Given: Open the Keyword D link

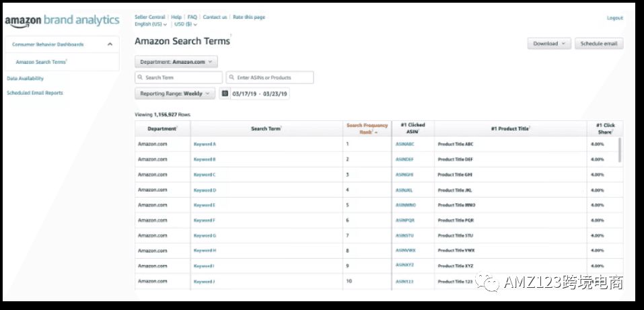Looking at the screenshot, I should coord(205,190).
